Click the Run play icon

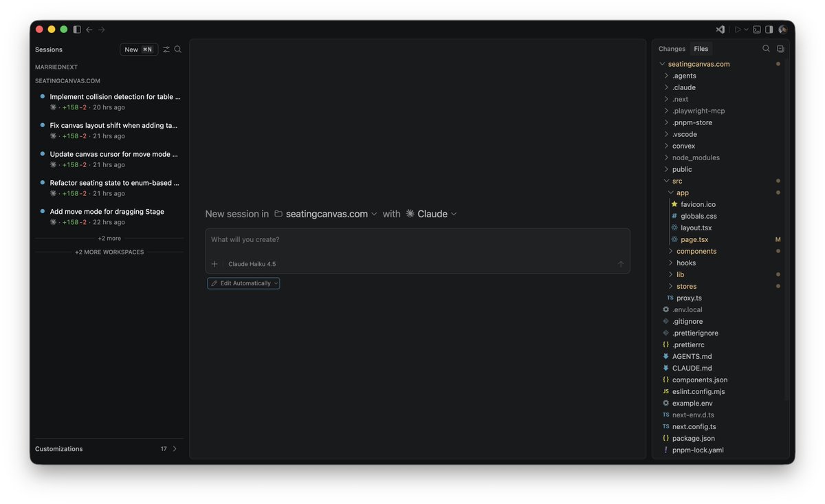pos(738,30)
